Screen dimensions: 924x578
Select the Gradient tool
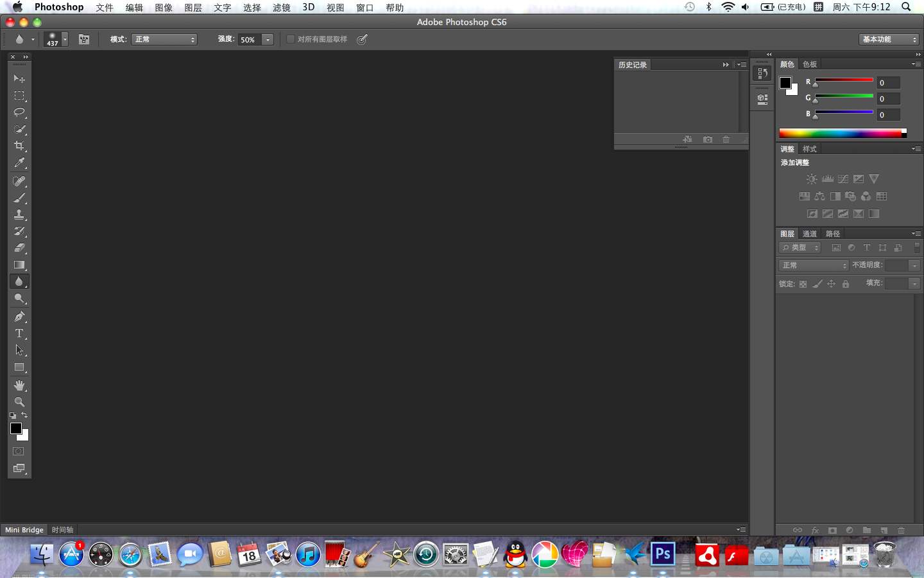(x=19, y=265)
